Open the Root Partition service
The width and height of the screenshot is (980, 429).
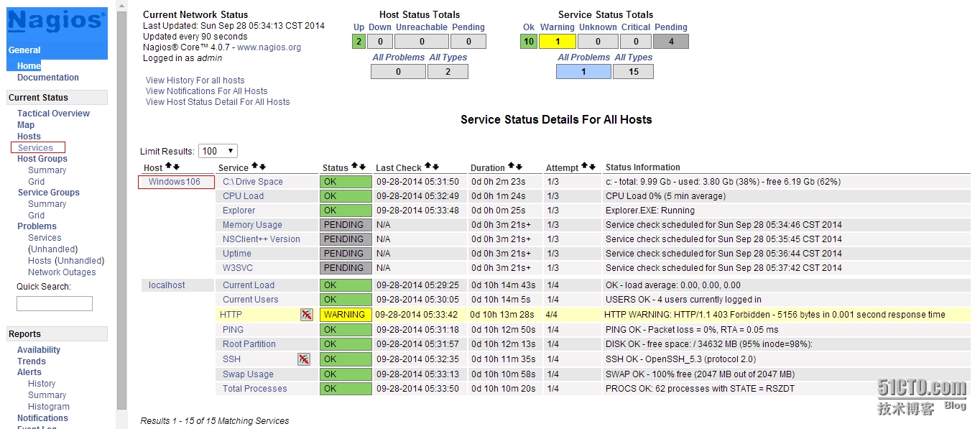(x=249, y=344)
